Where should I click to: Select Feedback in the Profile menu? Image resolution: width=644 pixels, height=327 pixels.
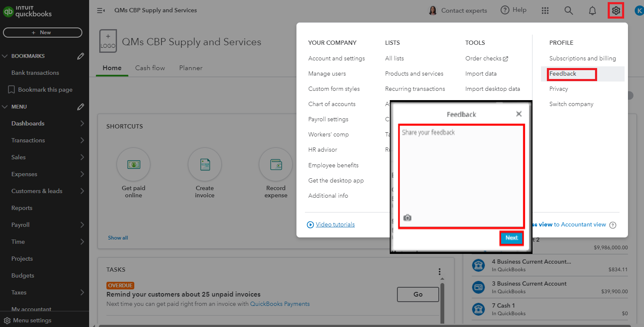(563, 74)
